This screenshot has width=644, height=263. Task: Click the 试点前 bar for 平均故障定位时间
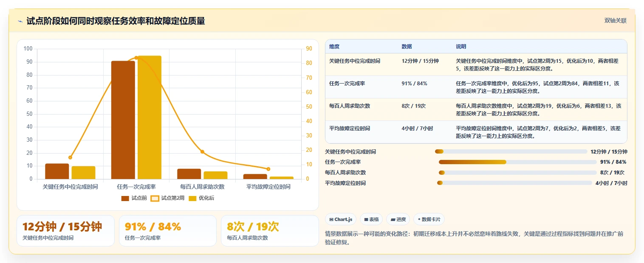pos(255,176)
